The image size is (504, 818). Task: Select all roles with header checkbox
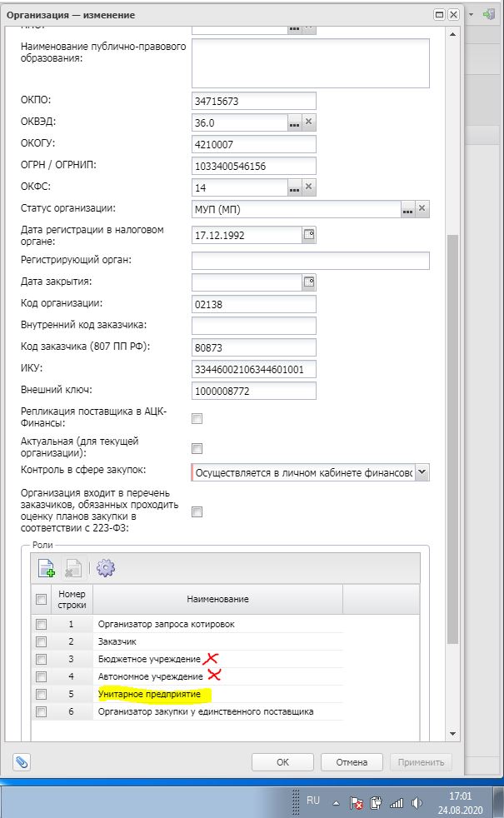click(x=41, y=599)
